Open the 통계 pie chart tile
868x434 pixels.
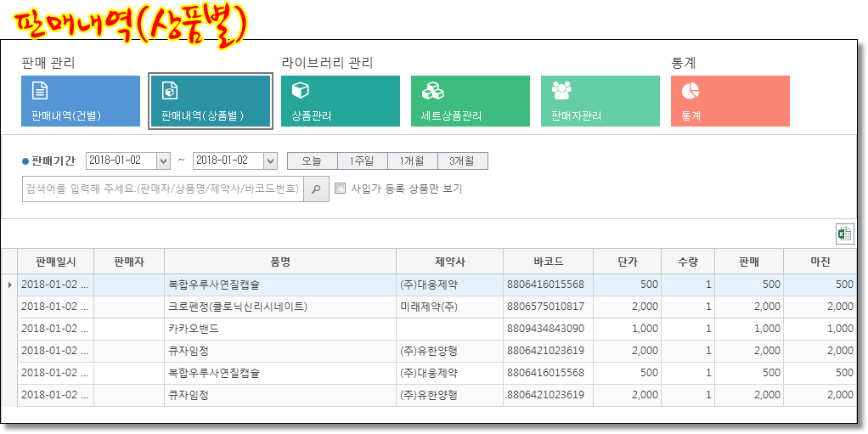(x=730, y=101)
